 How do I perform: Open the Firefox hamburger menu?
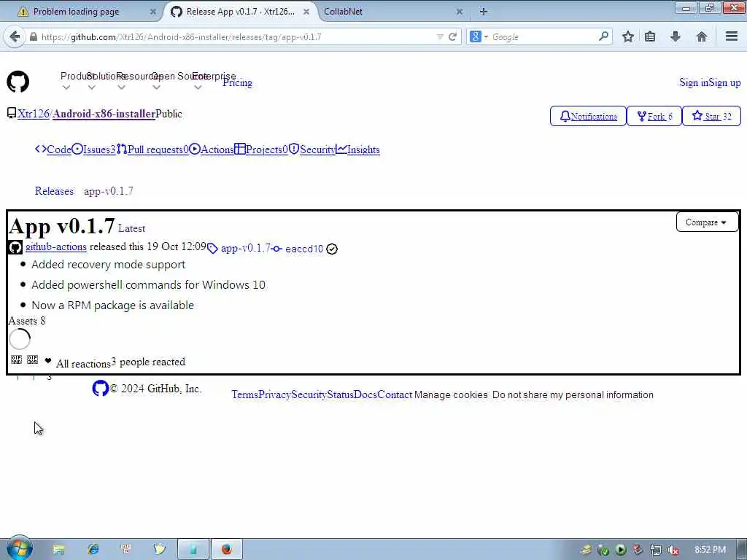pos(732,36)
